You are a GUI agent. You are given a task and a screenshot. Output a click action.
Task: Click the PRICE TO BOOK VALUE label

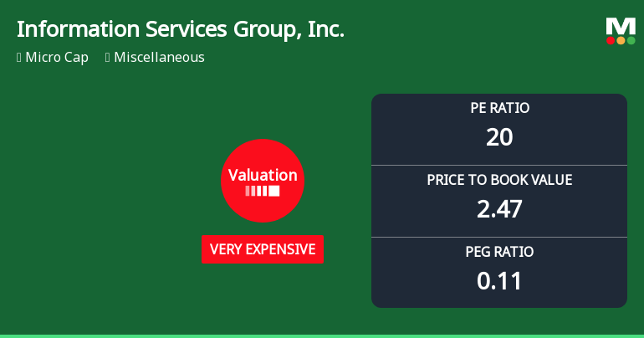(499, 180)
